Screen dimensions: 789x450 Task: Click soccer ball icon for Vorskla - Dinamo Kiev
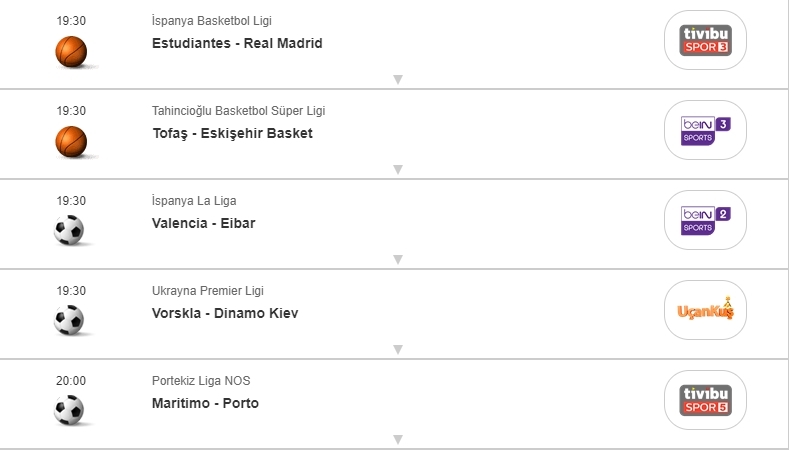[69, 320]
